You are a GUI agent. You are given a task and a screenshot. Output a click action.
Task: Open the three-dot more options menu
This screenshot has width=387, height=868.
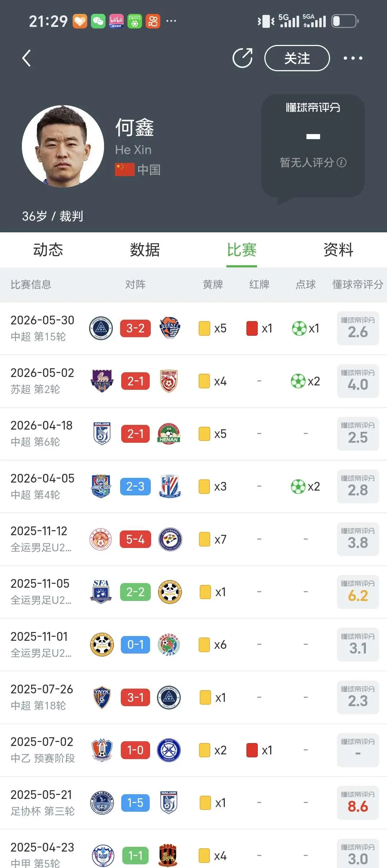[353, 58]
